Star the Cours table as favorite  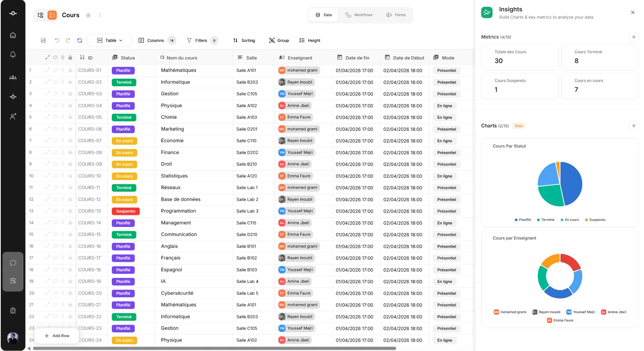click(x=88, y=15)
